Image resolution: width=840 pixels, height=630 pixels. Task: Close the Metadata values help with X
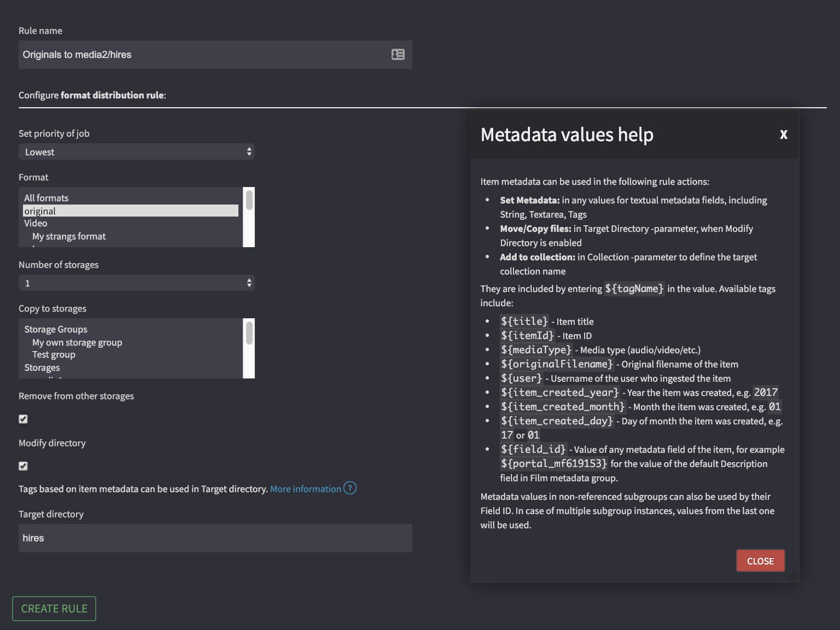[x=784, y=135]
